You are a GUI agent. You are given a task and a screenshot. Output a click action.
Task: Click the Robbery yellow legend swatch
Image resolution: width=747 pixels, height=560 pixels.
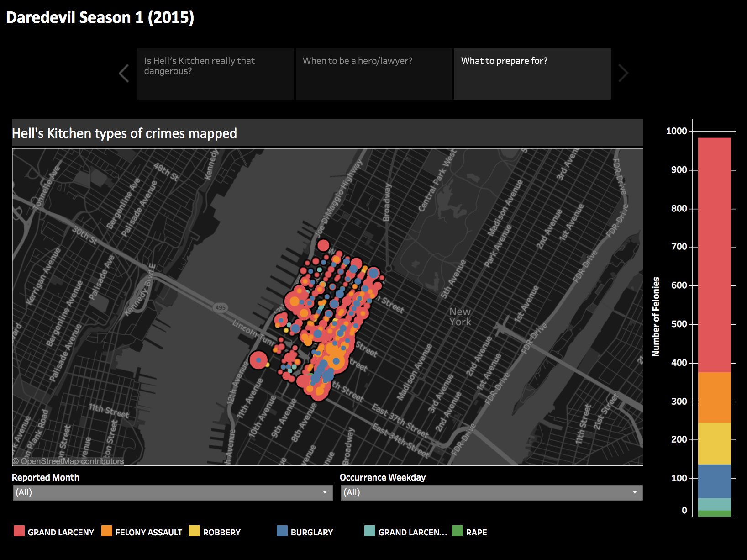[x=195, y=531]
